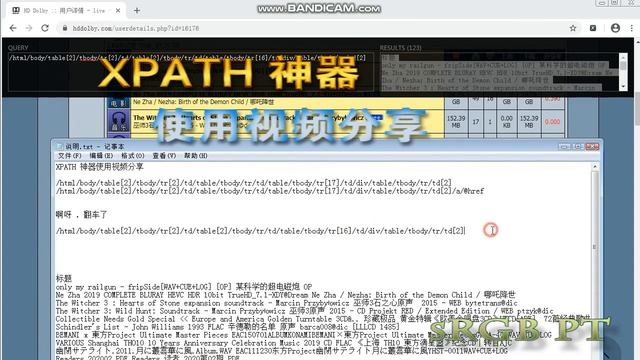
Task: Click the heading line 'XPATH 神器使用视频分享' in Notepad
Action: pos(100,167)
